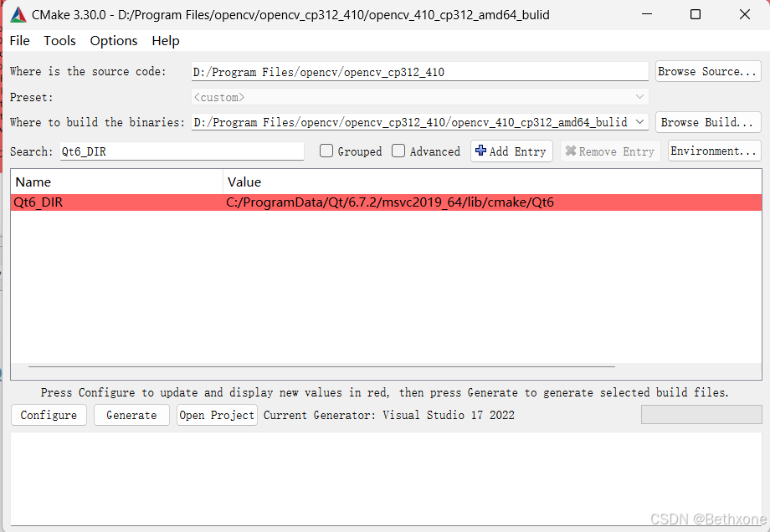The image size is (770, 532).
Task: Maximize the CMake window
Action: [696, 14]
